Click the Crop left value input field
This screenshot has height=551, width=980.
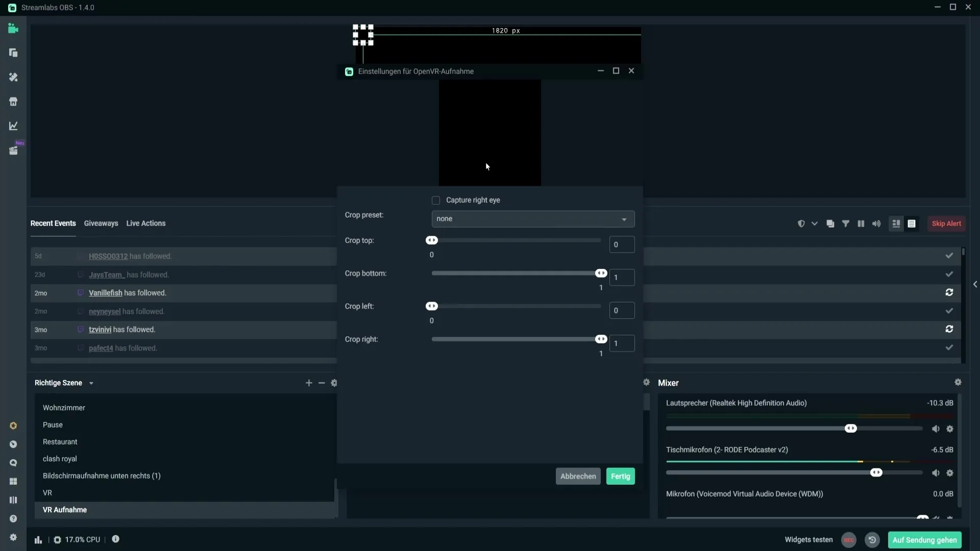coord(622,310)
